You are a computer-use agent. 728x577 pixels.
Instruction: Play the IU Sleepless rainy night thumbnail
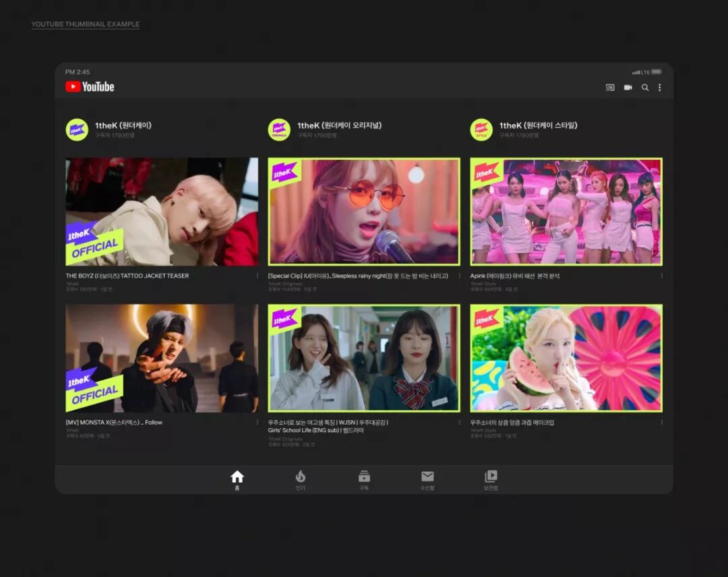(364, 212)
